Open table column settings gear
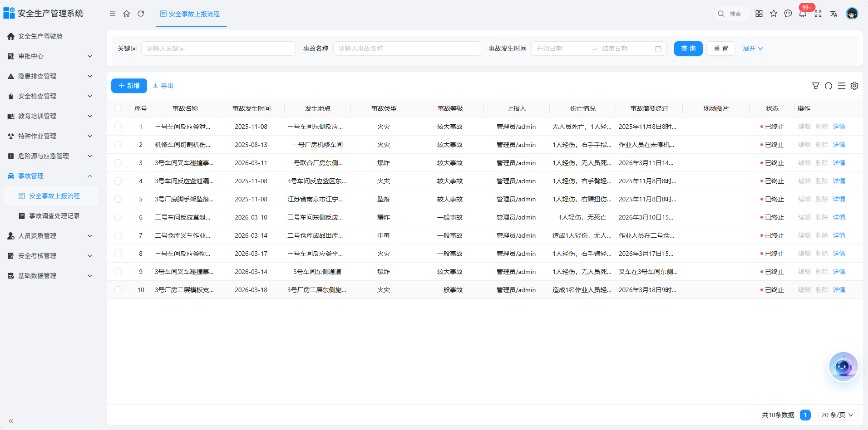The height and width of the screenshot is (430, 868). coord(854,86)
